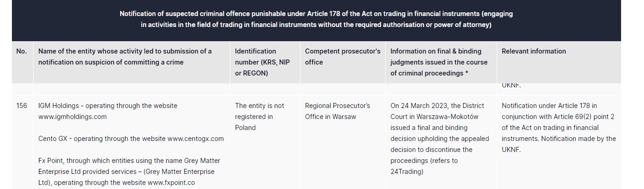The width and height of the screenshot is (644, 189).
Task: Click the www.fxpoint.co website text
Action: (x=171, y=183)
